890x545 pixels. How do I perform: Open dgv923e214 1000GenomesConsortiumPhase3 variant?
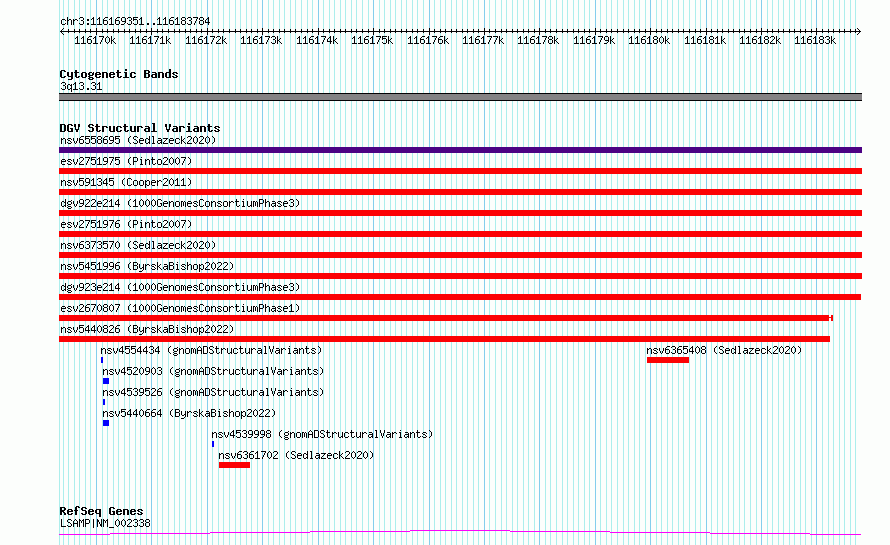pyautogui.click(x=180, y=287)
